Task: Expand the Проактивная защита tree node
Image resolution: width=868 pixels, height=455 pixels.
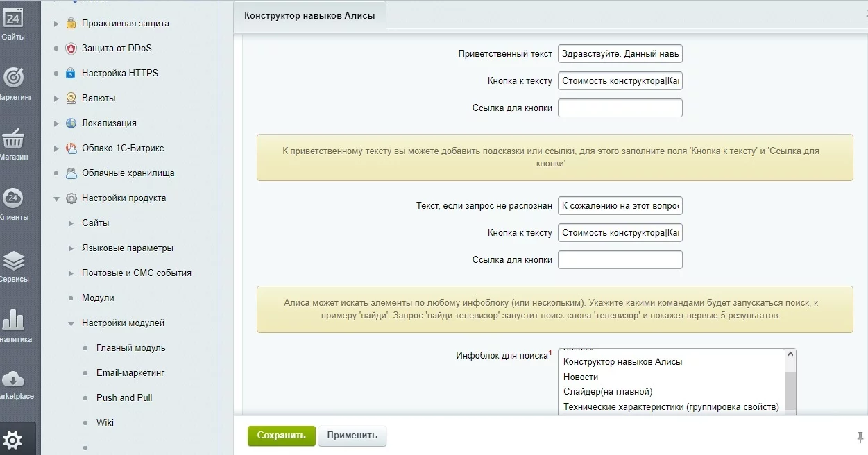Action: coord(57,24)
